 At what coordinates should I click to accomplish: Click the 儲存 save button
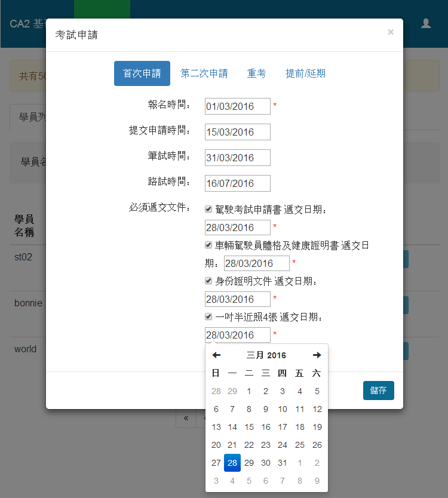(x=378, y=391)
